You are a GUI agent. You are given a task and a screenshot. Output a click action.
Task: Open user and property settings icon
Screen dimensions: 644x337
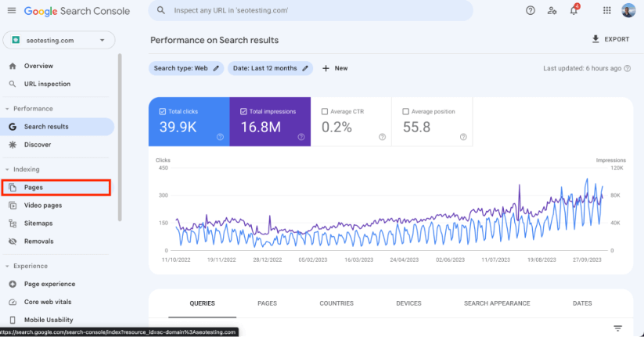tap(552, 11)
